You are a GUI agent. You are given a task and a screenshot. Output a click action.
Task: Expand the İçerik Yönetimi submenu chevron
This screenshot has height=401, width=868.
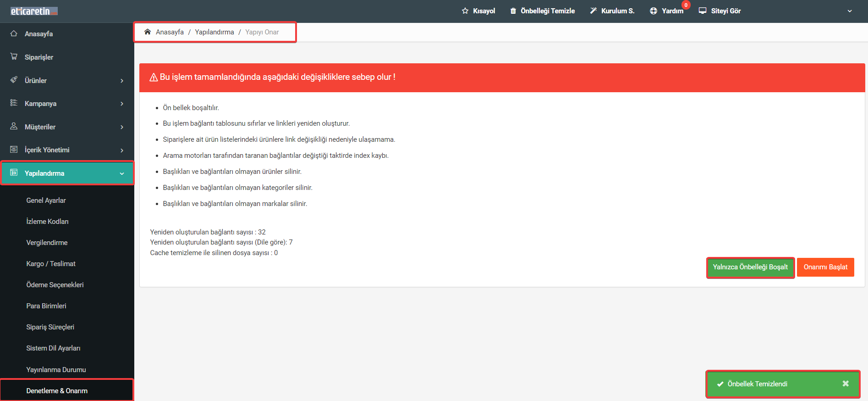[122, 150]
